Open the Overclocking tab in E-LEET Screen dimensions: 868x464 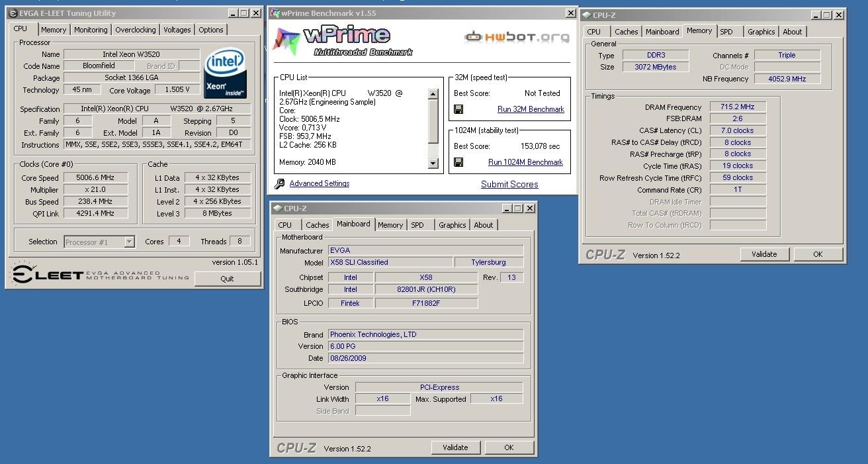pyautogui.click(x=136, y=30)
